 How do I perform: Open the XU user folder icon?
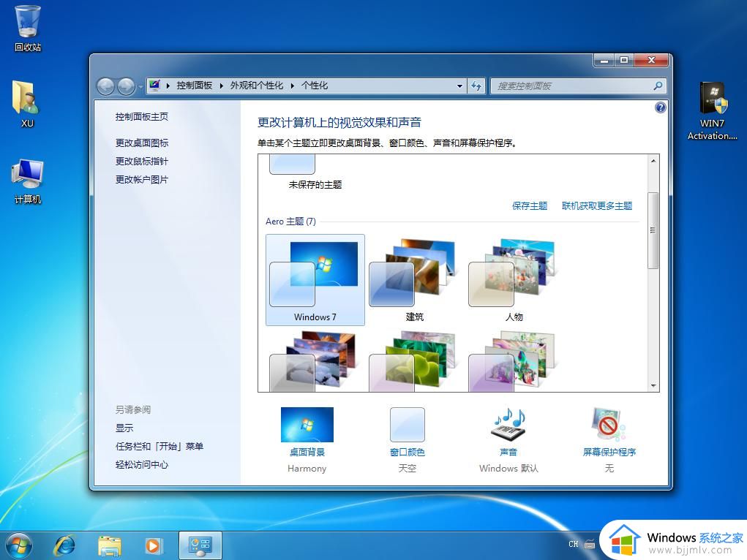(26, 104)
